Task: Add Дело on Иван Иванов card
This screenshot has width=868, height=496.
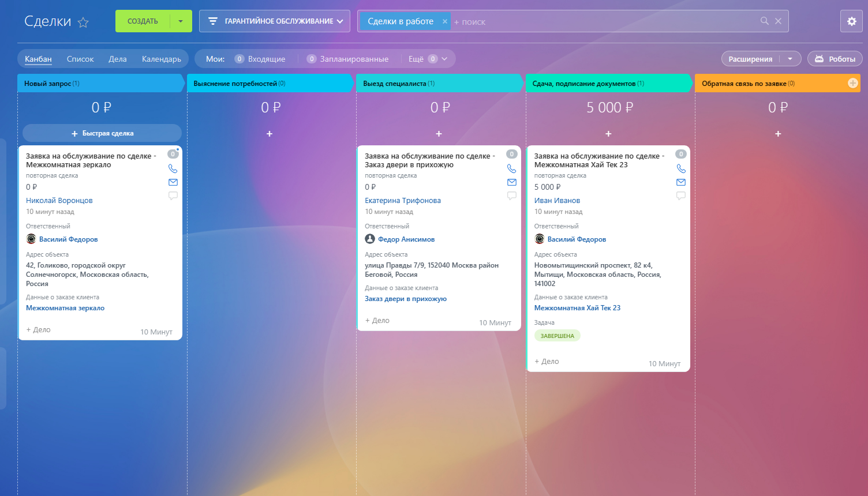Action: (547, 362)
